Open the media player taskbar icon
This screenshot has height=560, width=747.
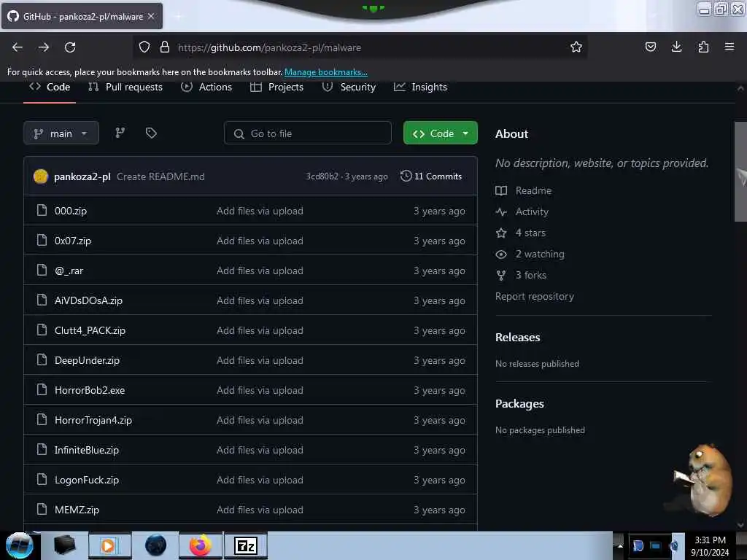point(109,545)
